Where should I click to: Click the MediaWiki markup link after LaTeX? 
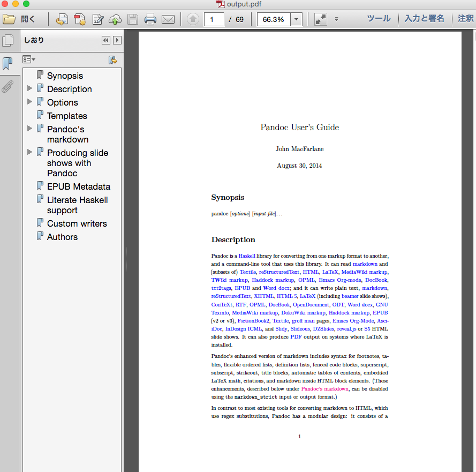(x=365, y=272)
